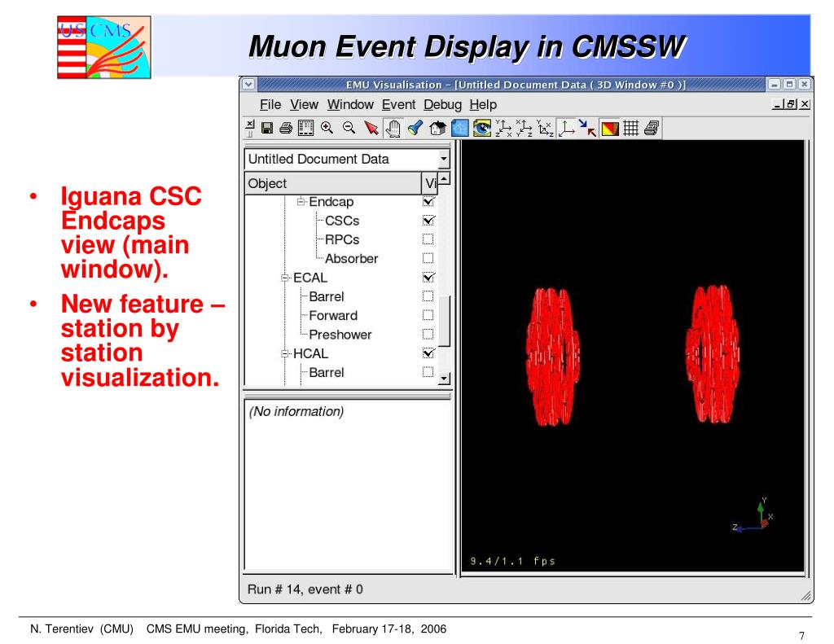The height and width of the screenshot is (644, 834).
Task: Open the Event menu
Action: pos(398,105)
